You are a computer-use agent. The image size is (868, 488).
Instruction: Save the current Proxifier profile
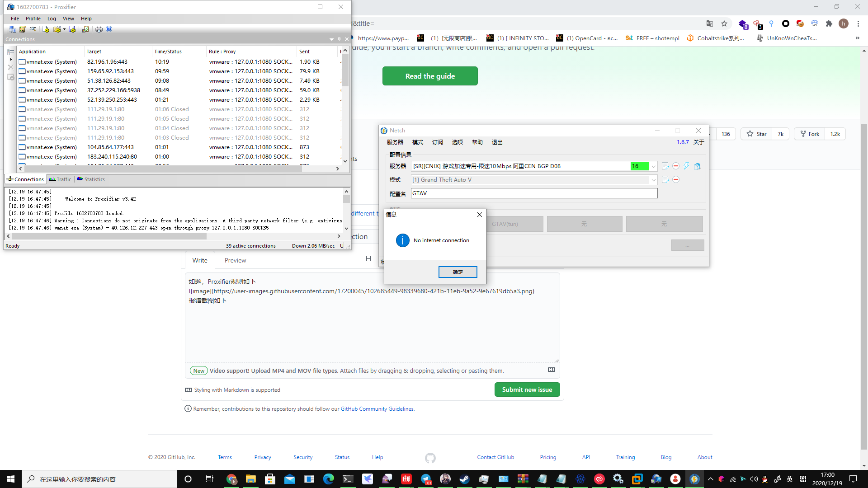point(72,29)
